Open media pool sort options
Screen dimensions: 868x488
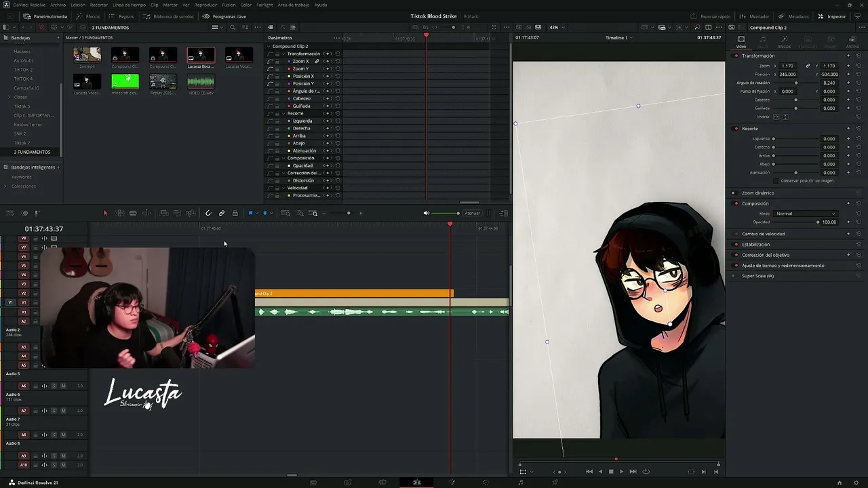coord(245,27)
